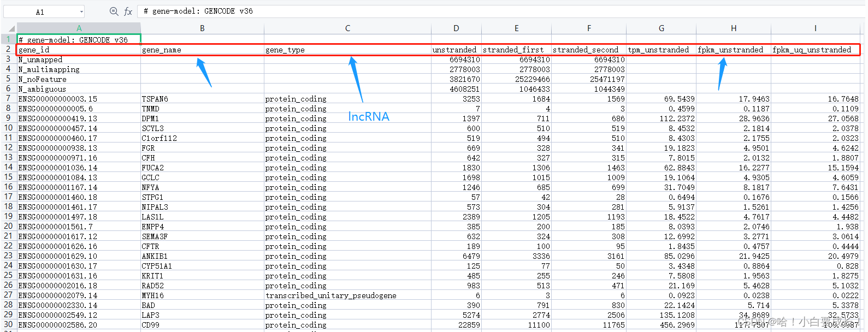The width and height of the screenshot is (868, 332).
Task: Click gene name cell 'NIPAL3'
Action: (x=202, y=207)
